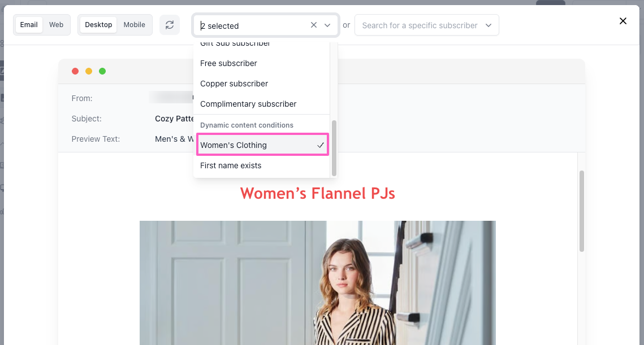Deselect the Women's Clothing condition
Screen dimensions: 644x345
click(x=262, y=145)
